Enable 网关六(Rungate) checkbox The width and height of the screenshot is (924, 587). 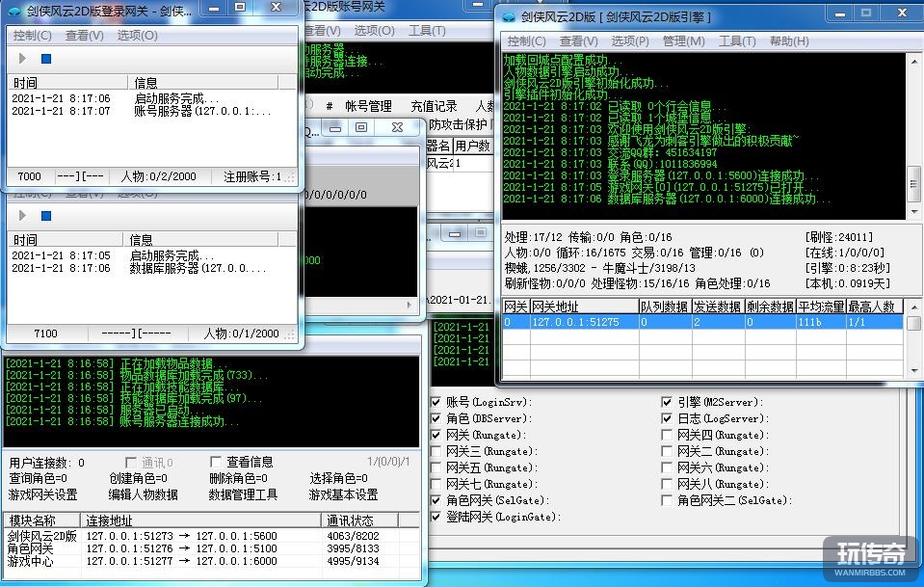point(667,467)
